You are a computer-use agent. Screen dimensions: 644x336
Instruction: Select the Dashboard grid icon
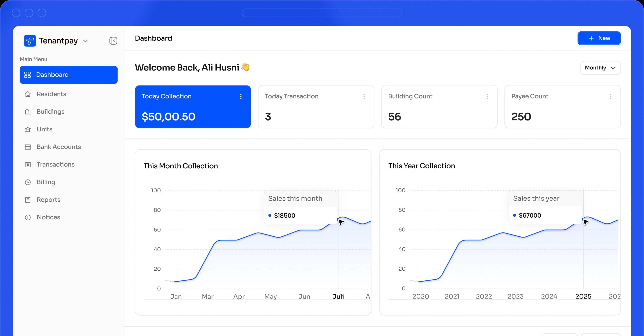click(28, 74)
